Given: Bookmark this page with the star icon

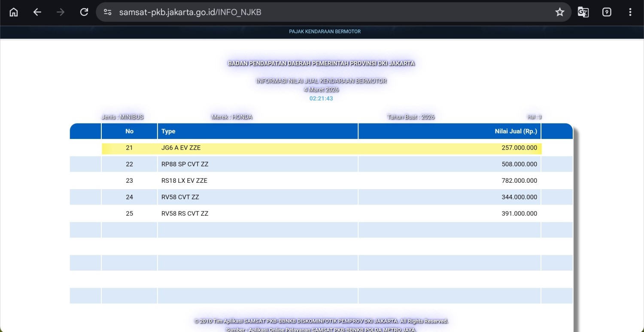Looking at the screenshot, I should (559, 12).
